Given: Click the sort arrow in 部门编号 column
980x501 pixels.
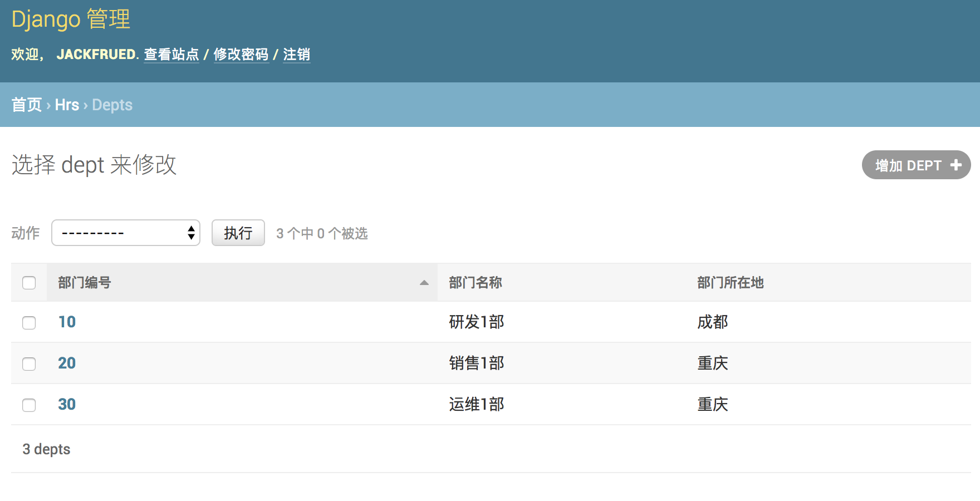Looking at the screenshot, I should coord(424,283).
